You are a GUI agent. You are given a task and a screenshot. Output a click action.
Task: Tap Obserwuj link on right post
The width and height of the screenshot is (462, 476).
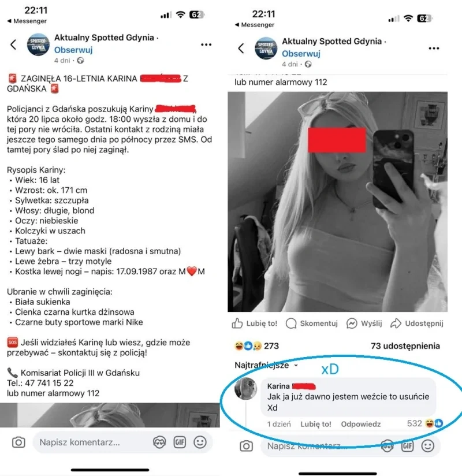point(301,53)
